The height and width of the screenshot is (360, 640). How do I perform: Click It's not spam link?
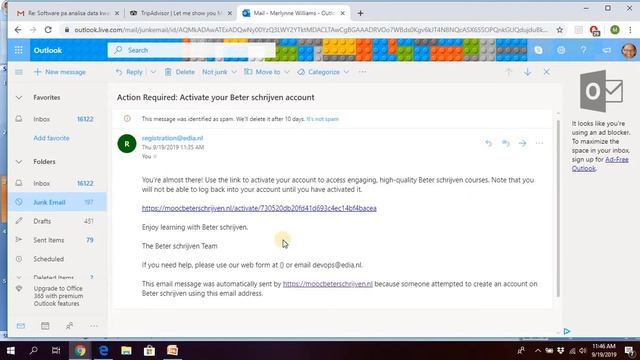coord(322,119)
